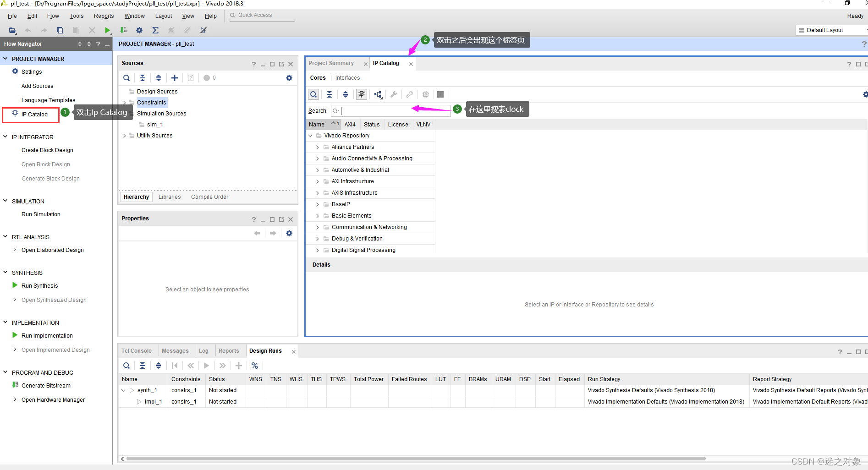The height and width of the screenshot is (470, 868).
Task: Open Default Layout dropdown
Action: tap(831, 30)
